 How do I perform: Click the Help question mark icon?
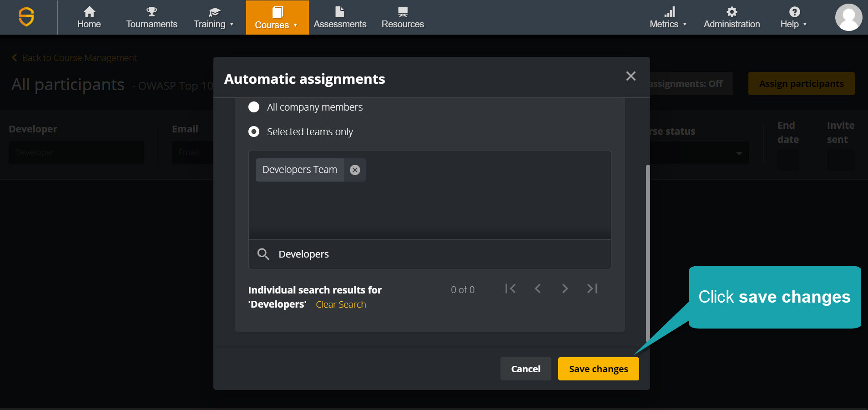pos(794,12)
